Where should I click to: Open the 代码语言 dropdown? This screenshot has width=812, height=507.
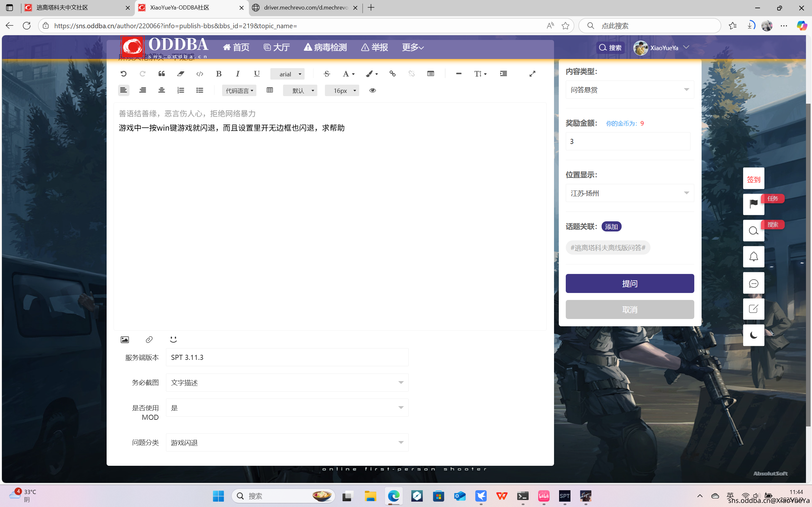(x=239, y=91)
